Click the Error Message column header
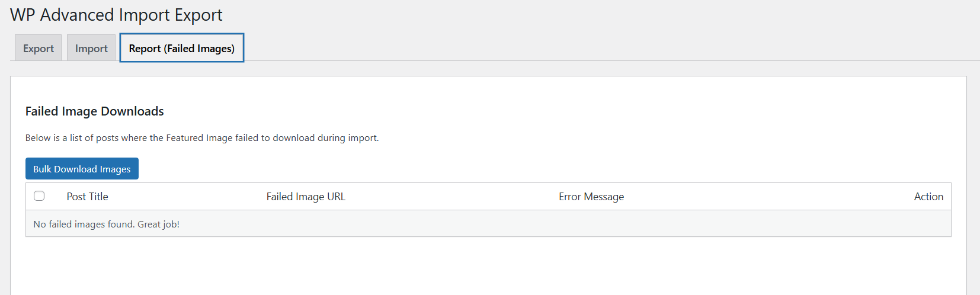The image size is (980, 295). [x=591, y=197]
